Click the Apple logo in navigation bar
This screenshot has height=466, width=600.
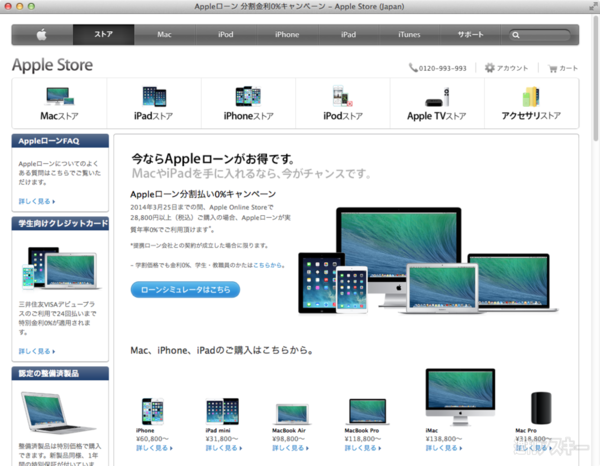pos(42,35)
